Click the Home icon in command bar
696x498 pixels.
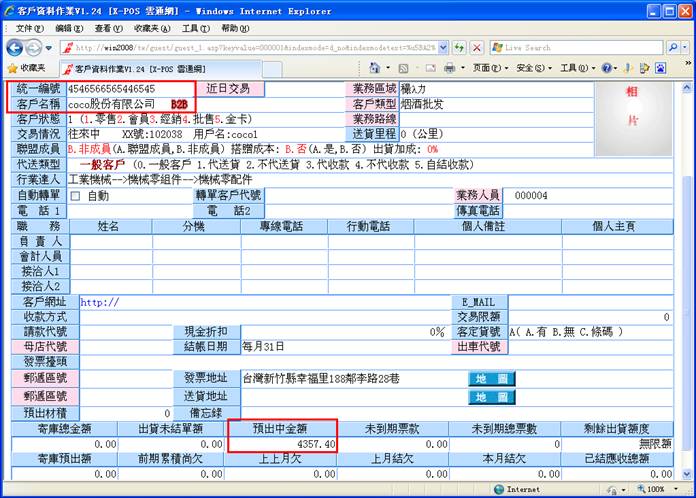374,68
